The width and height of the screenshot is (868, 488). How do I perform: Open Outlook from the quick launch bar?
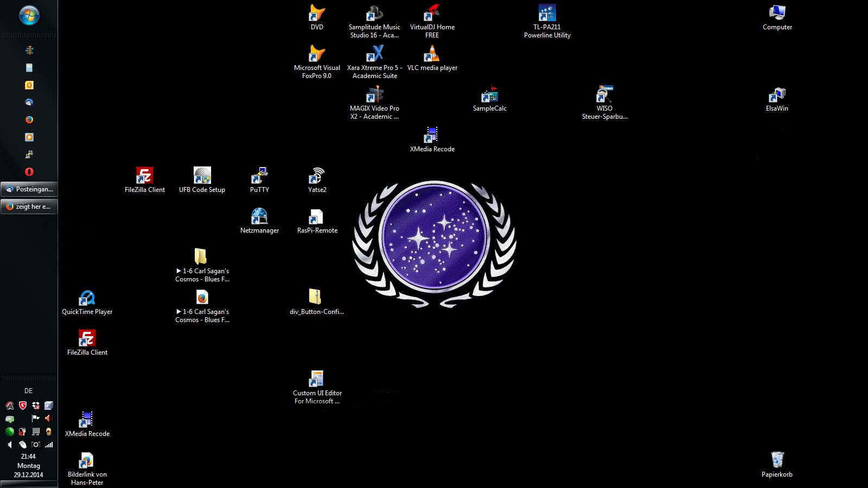[29, 85]
